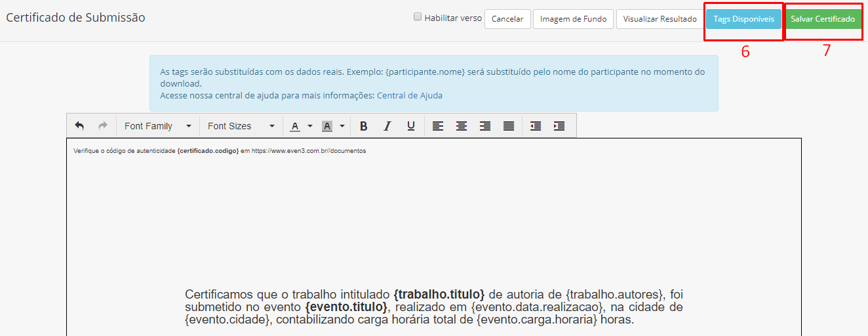Screen dimensions: 868x336
Task: Justify the text
Action: (x=509, y=126)
